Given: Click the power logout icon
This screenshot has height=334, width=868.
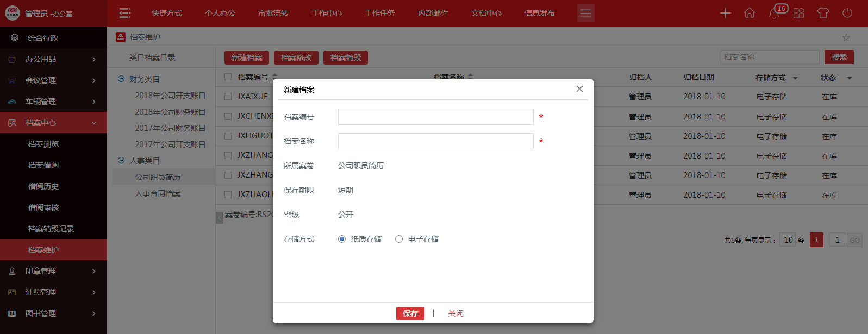Looking at the screenshot, I should tap(847, 13).
